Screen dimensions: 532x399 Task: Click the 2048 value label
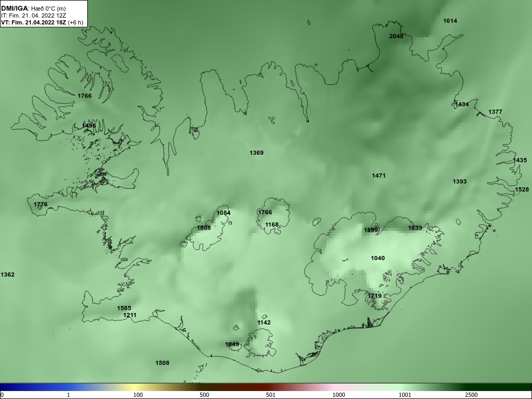(396, 36)
